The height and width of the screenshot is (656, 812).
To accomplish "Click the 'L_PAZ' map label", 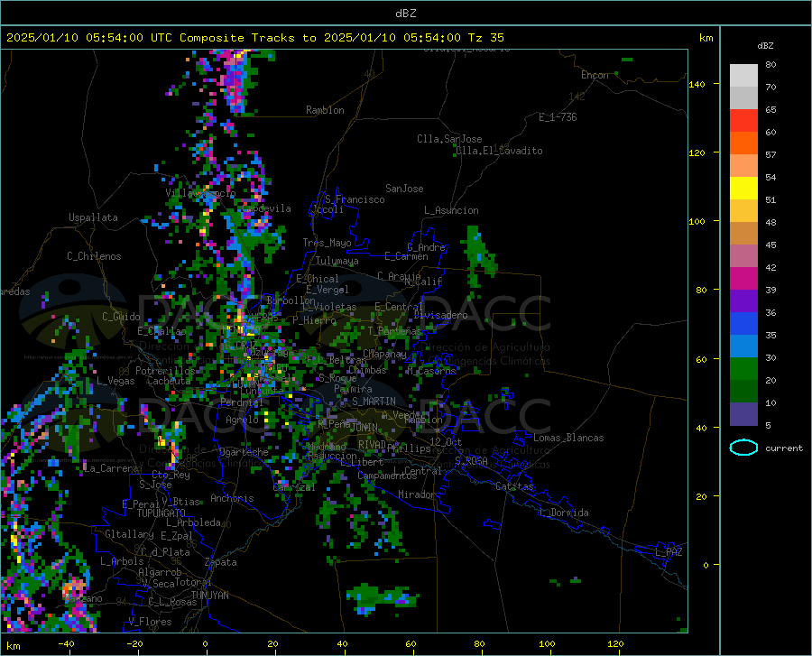I will tap(669, 552).
